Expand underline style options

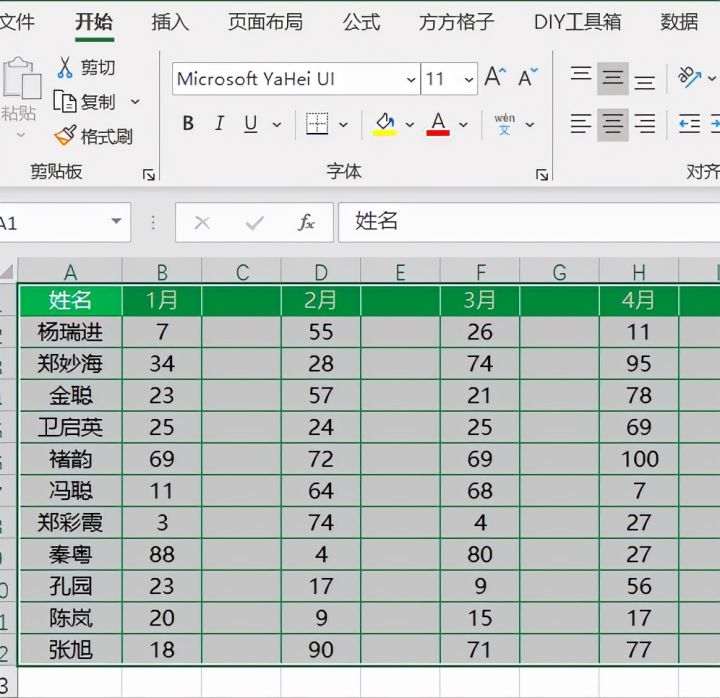click(276, 124)
